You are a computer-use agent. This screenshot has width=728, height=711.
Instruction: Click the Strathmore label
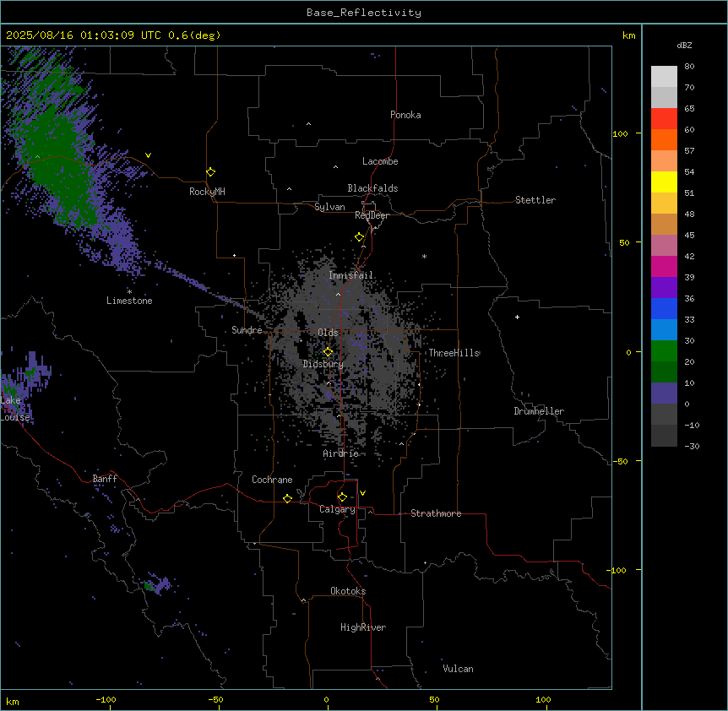point(436,513)
